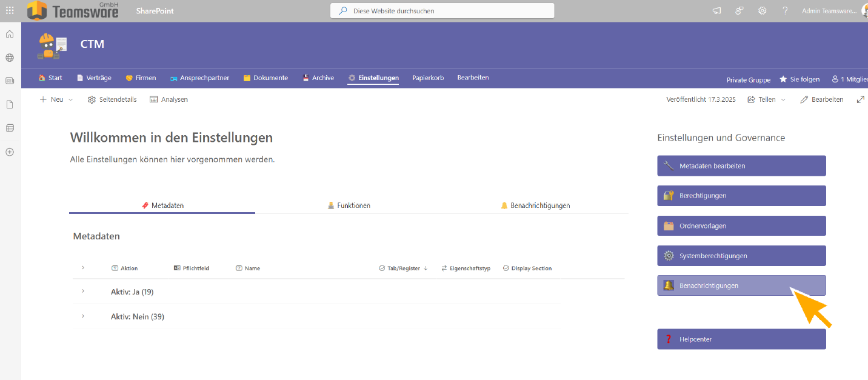Image resolution: width=868 pixels, height=380 pixels.
Task: Click the Metadaten bearbeiten button
Action: pyautogui.click(x=741, y=166)
